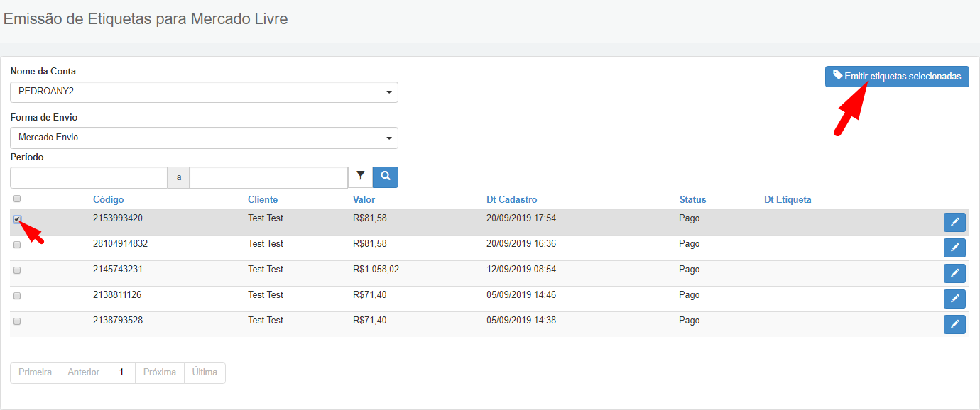Click order code 2153993420
This screenshot has height=410, width=980.
118,218
